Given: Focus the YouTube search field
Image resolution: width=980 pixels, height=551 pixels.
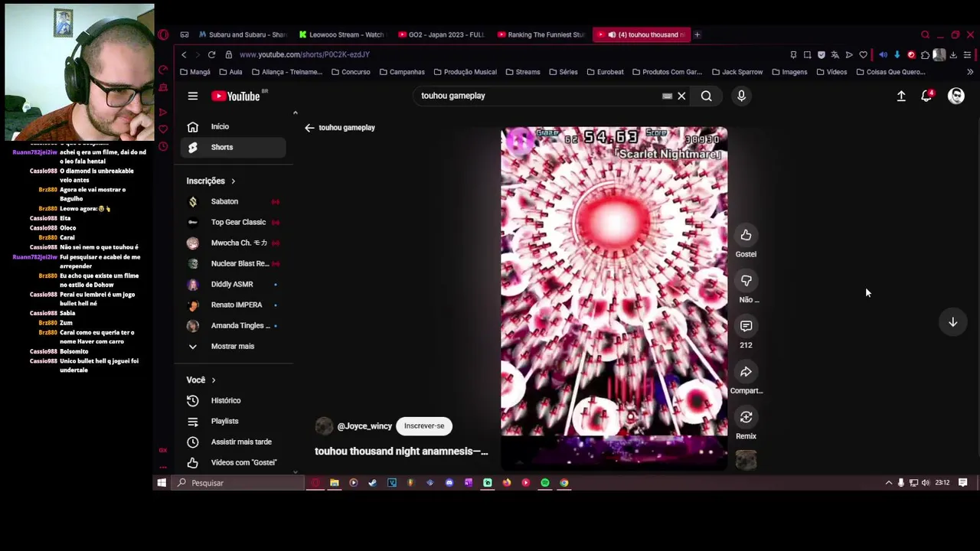Looking at the screenshot, I should coord(538,96).
